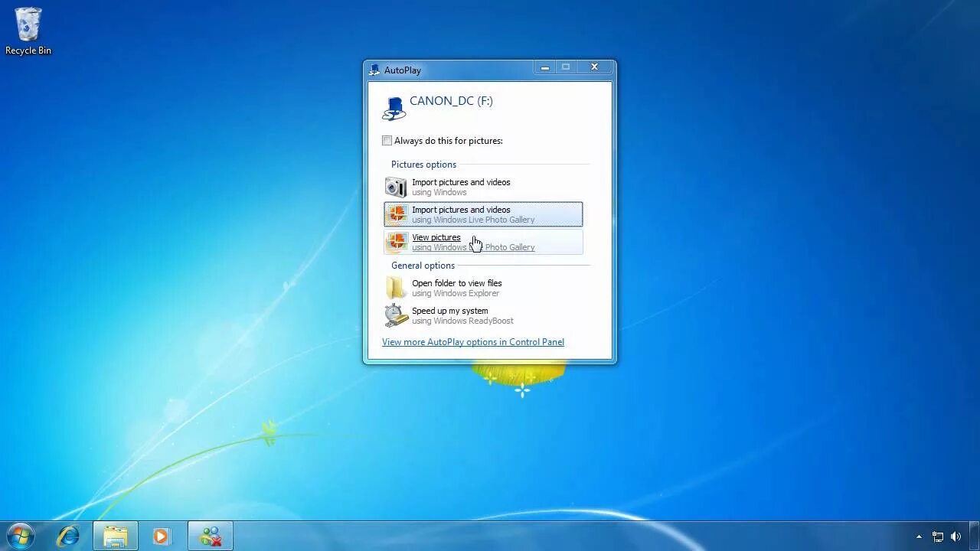Image resolution: width=980 pixels, height=551 pixels.
Task: Click the Photo Gallery icon beside Import pictures and videos
Action: (397, 214)
